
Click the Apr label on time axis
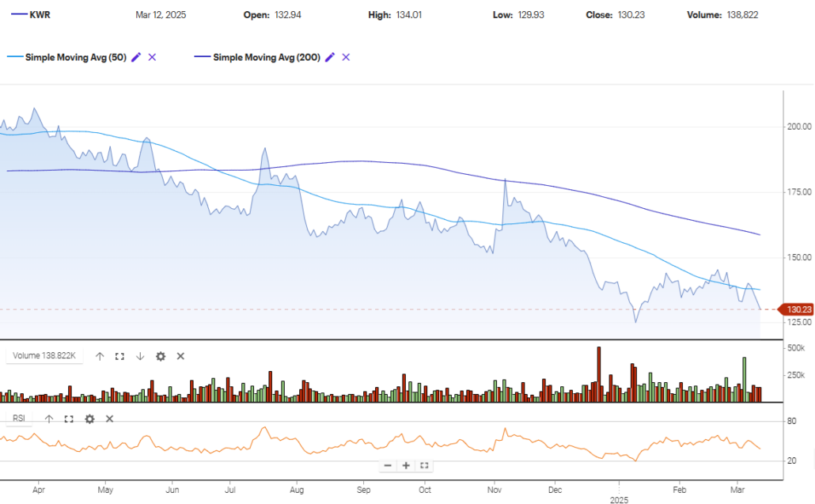[39, 490]
